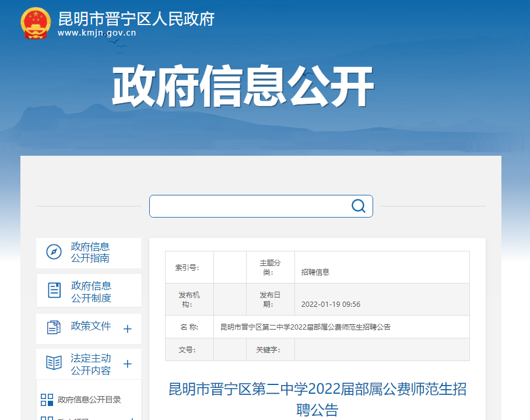The height and width of the screenshot is (420, 530).
Task: Expand 法定主动公开内容 using its plus sign
Action: [x=128, y=365]
